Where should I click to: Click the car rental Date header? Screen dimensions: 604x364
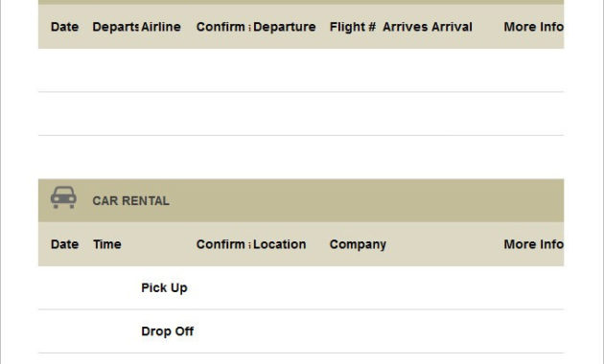[65, 244]
